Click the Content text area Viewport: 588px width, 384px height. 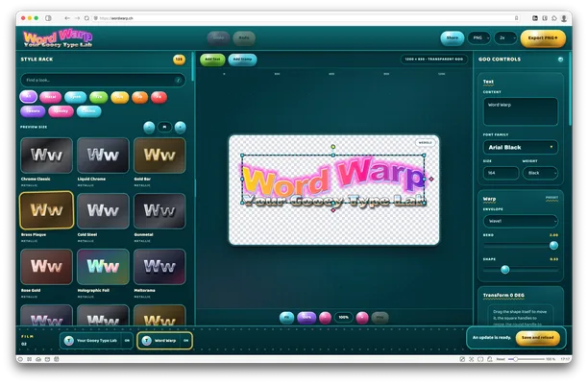pos(521,111)
